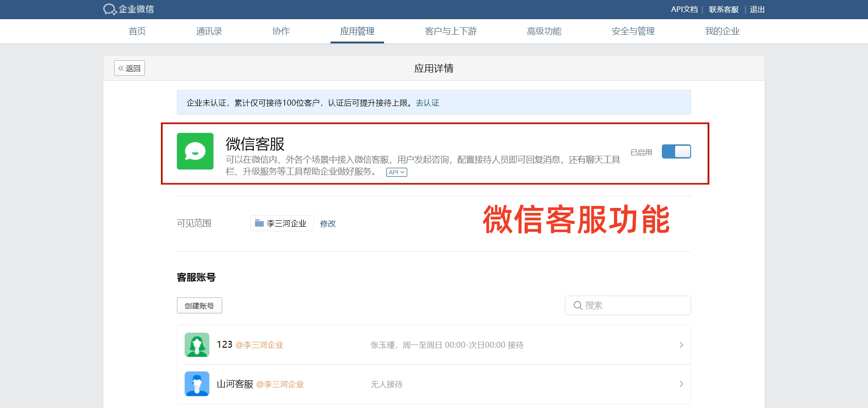This screenshot has width=868, height=408.
Task: Click the 去认证 link
Action: pos(427,103)
